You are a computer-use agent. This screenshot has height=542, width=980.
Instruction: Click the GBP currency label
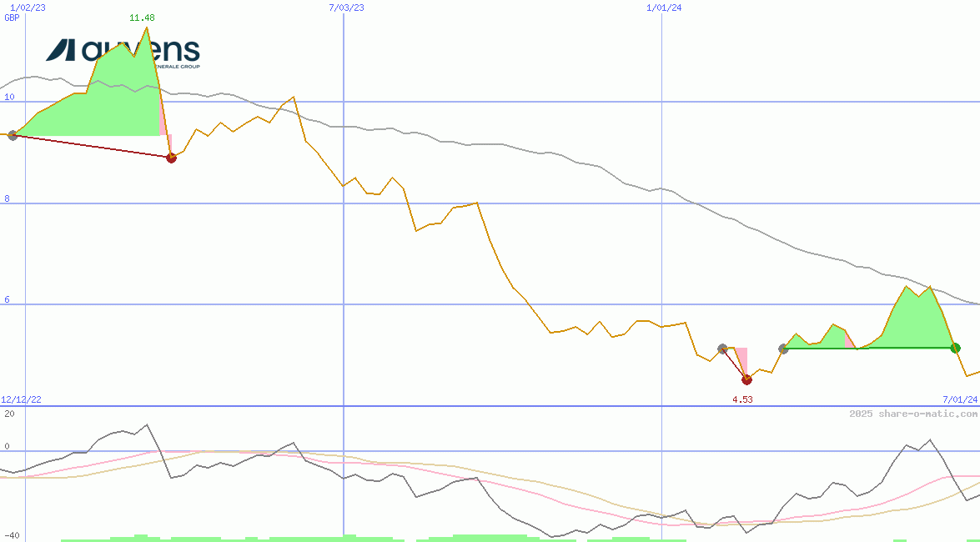click(12, 18)
